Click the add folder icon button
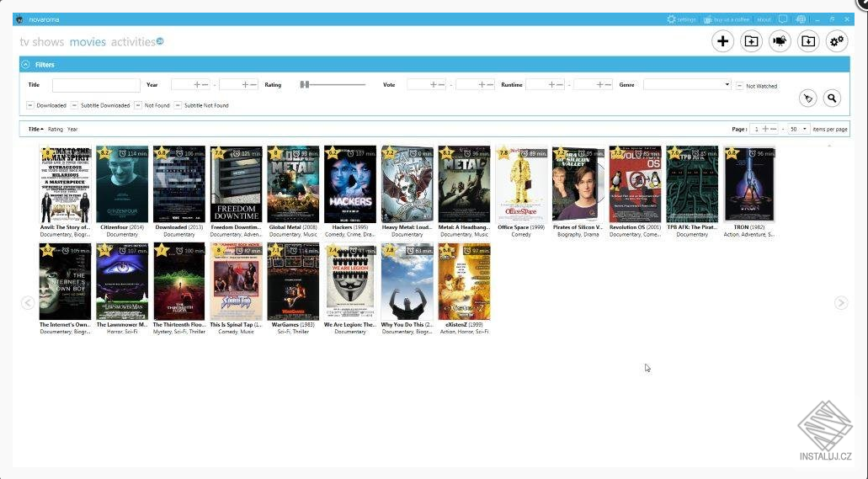 [x=751, y=41]
